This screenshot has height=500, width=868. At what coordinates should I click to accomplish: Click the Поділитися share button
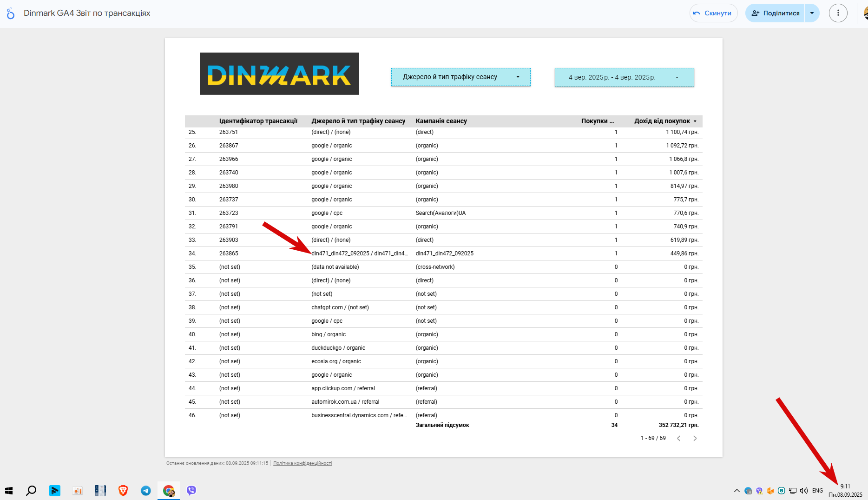(x=775, y=13)
